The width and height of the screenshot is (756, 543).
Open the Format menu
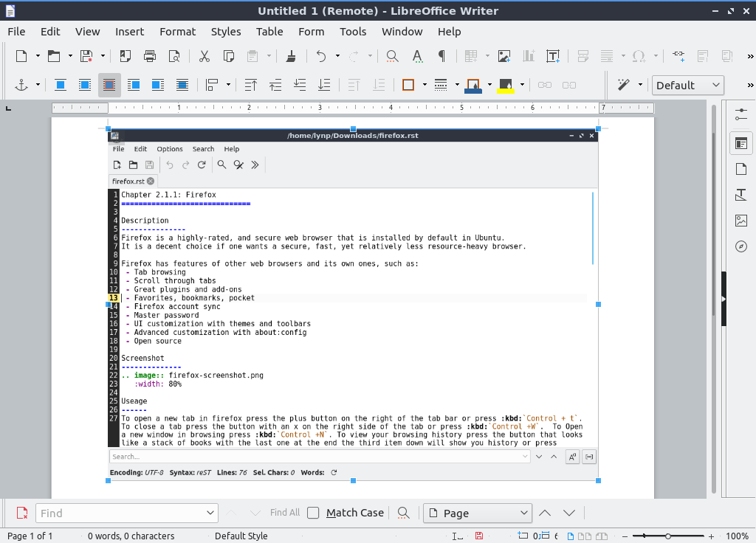177,32
